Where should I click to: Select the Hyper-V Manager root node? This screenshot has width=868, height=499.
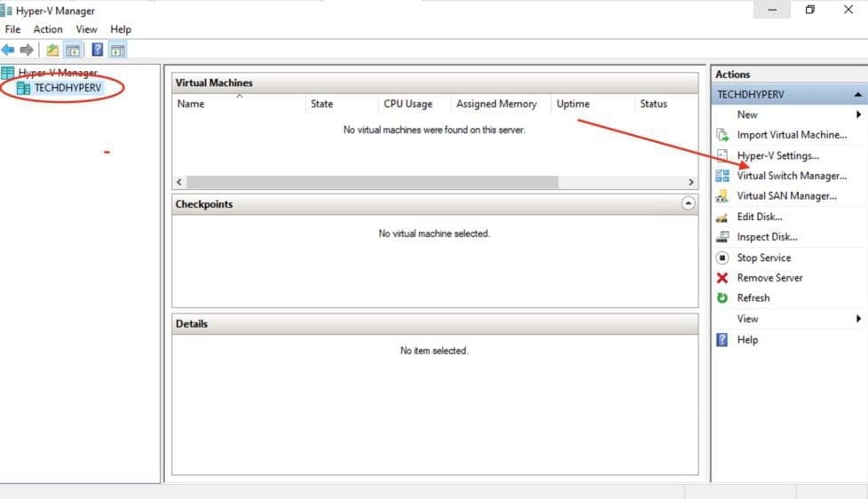point(57,73)
